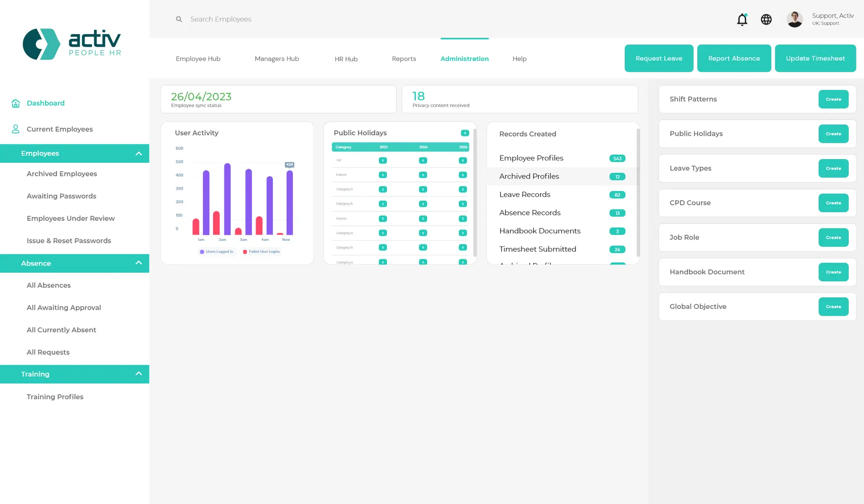The height and width of the screenshot is (504, 864).
Task: Click the Current Employees person icon
Action: (16, 129)
